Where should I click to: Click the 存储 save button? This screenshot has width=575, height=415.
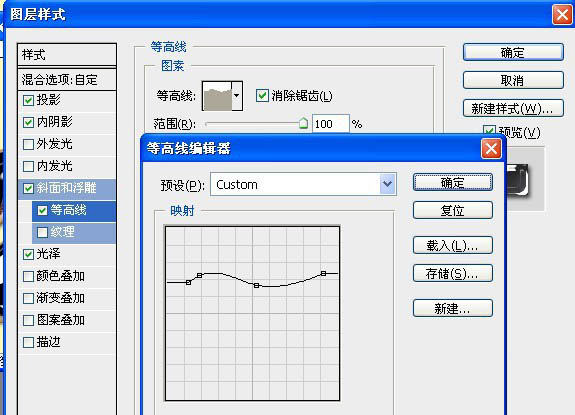(453, 273)
